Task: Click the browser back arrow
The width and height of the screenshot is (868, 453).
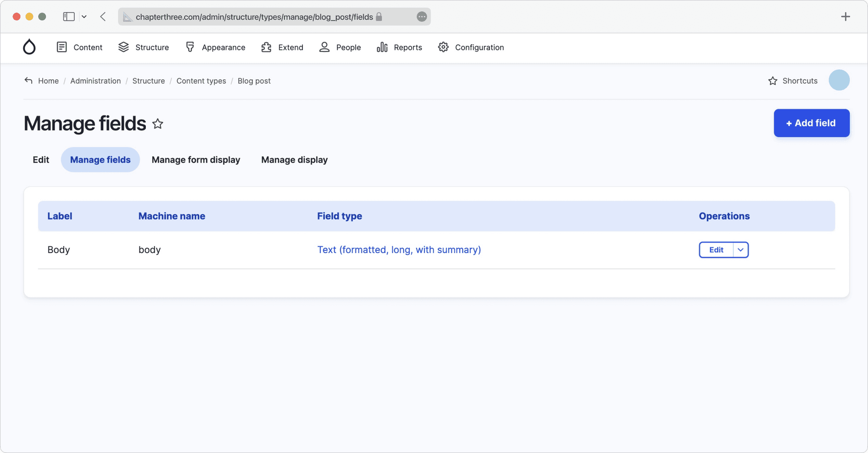Action: (x=103, y=16)
